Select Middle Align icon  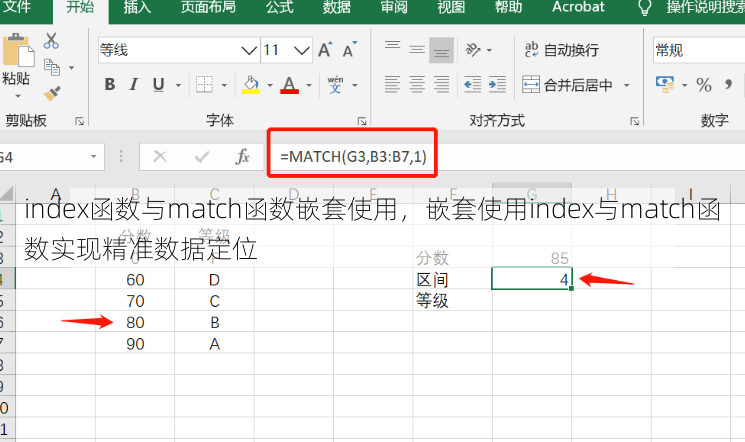[417, 49]
